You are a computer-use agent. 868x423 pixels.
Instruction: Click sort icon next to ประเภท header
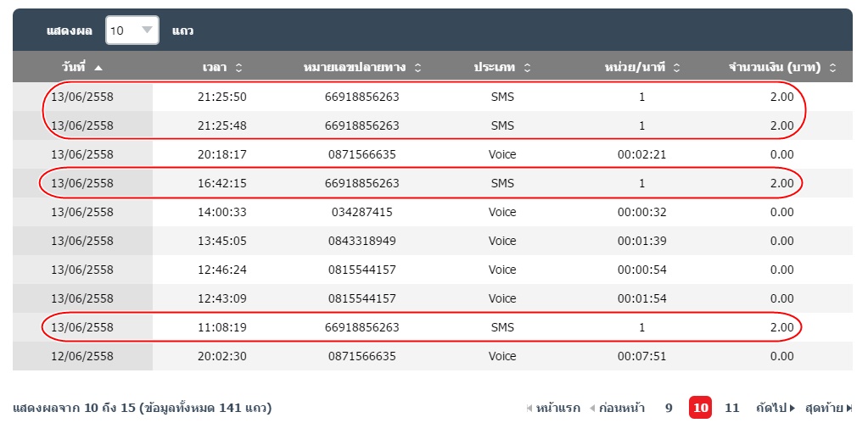point(527,67)
